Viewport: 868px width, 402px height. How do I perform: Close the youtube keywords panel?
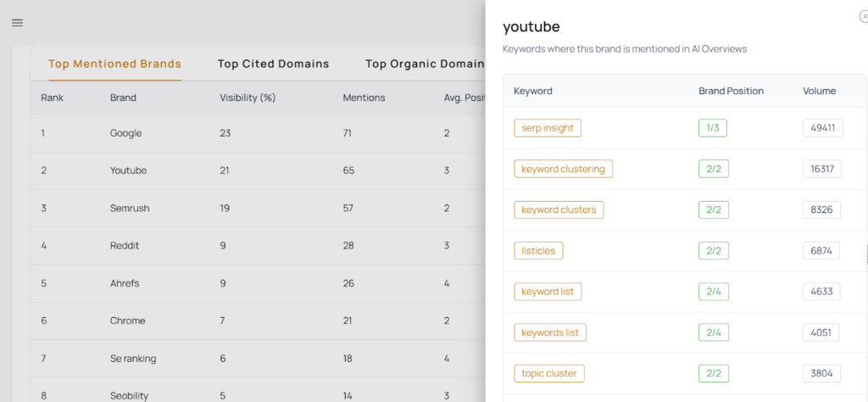[x=863, y=15]
